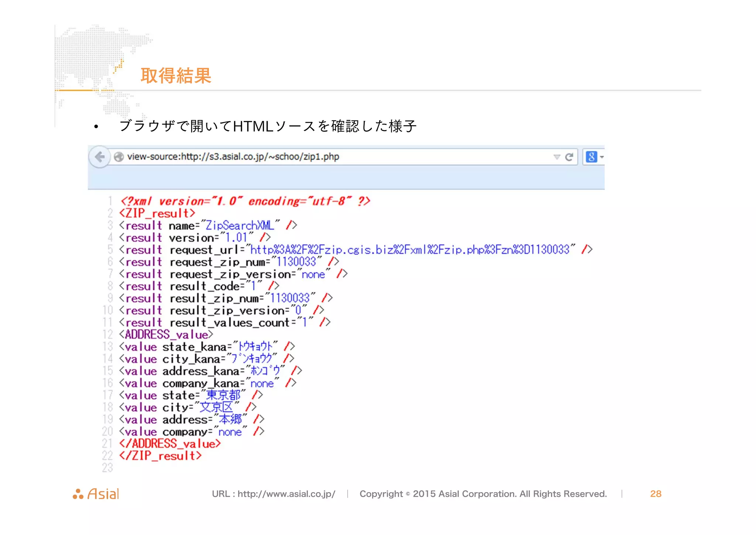
Task: Select the address_kana value line
Action: [x=211, y=371]
